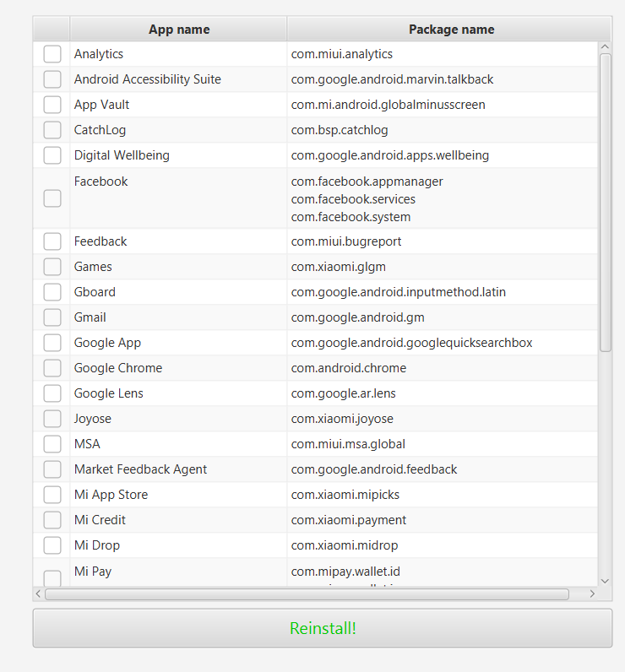Click the com.mipay.wallet.id package text

point(345,572)
